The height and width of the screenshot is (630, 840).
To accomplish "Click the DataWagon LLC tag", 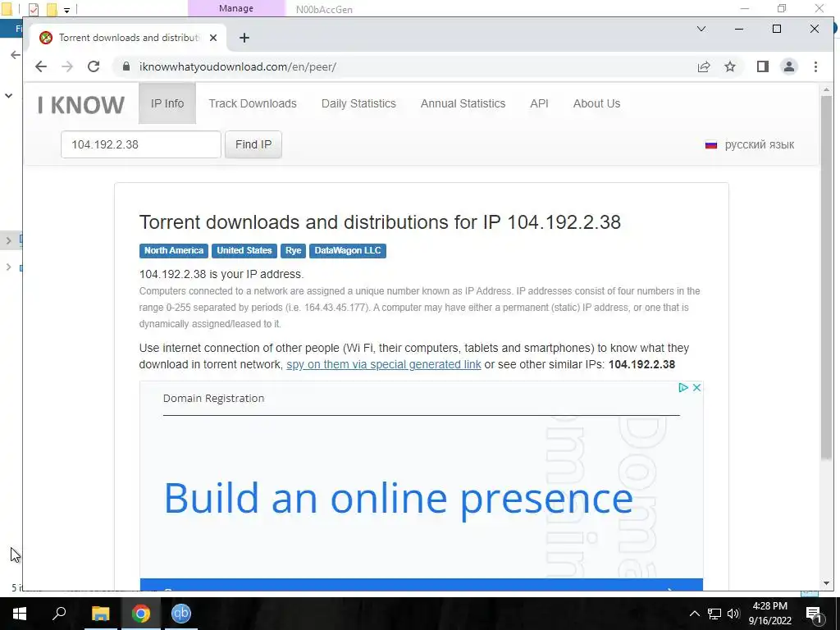I will 348,251.
